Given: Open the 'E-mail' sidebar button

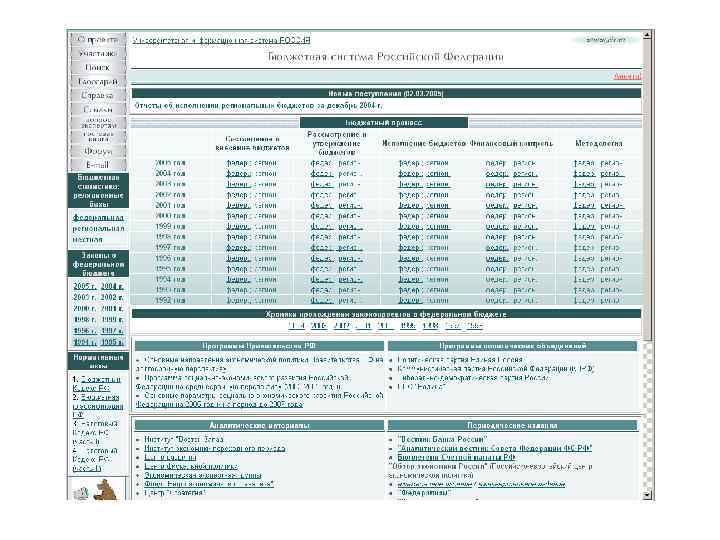Looking at the screenshot, I should point(98,164).
